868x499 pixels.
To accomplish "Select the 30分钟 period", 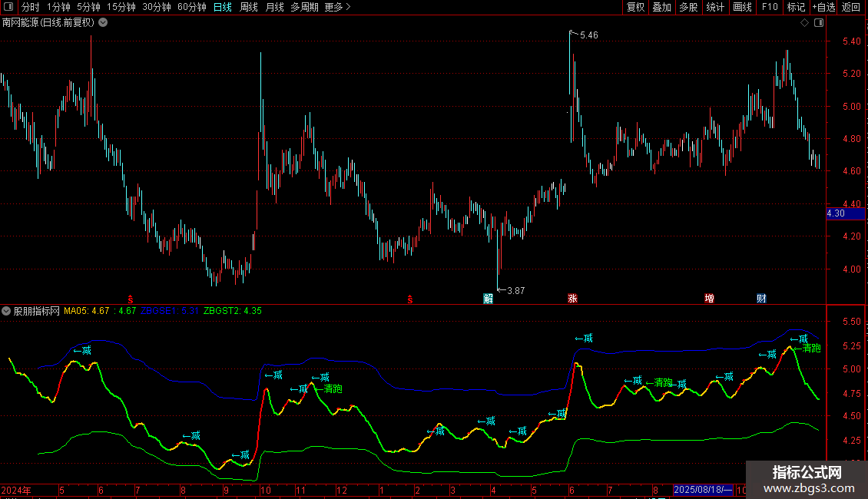I will (156, 7).
